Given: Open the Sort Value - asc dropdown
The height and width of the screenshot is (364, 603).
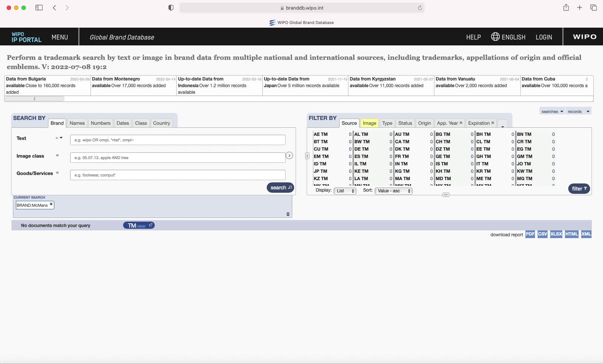Looking at the screenshot, I should pyautogui.click(x=394, y=191).
